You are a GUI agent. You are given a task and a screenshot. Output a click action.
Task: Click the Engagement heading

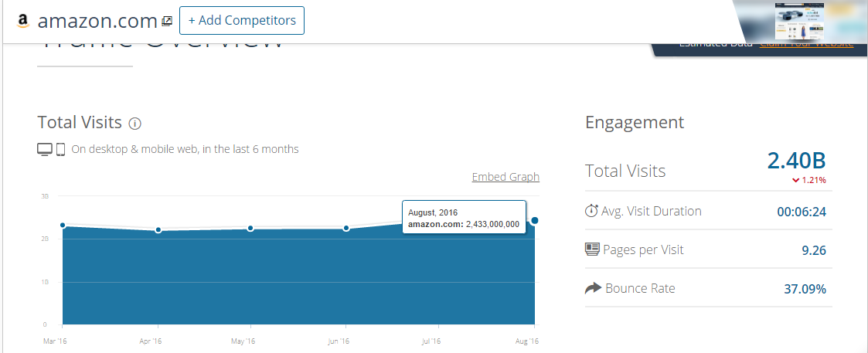[x=635, y=122]
